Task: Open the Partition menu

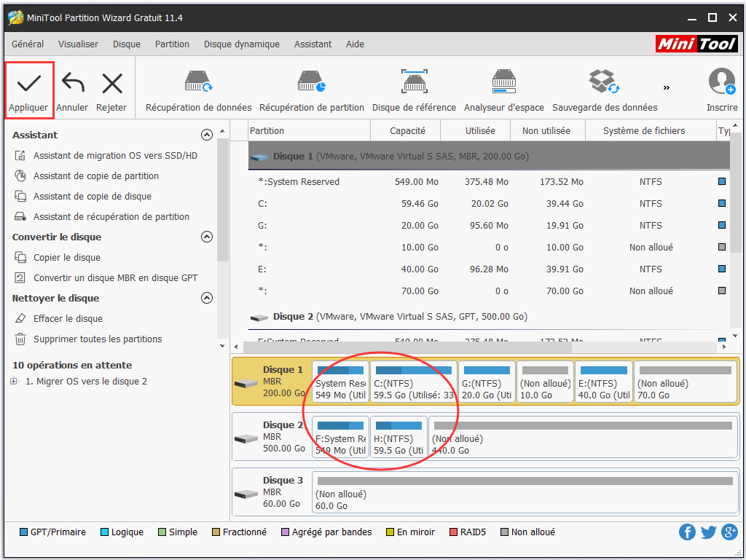Action: [172, 44]
